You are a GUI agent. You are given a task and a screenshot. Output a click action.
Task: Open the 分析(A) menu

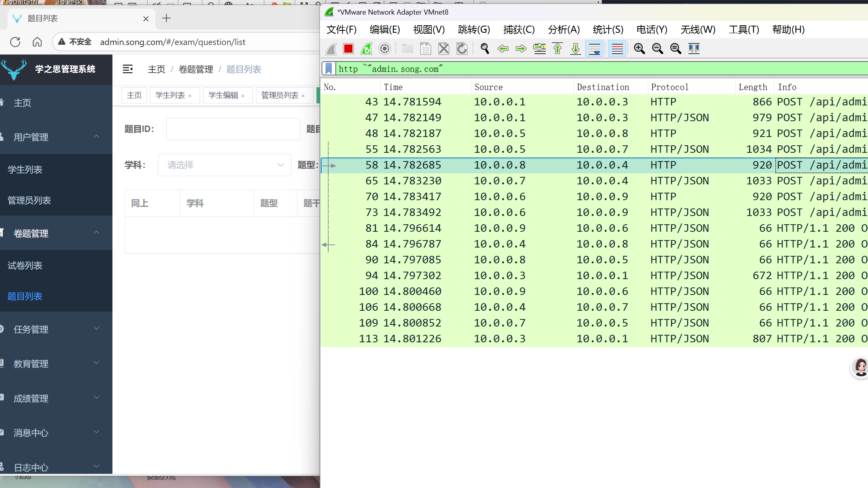[x=563, y=30]
